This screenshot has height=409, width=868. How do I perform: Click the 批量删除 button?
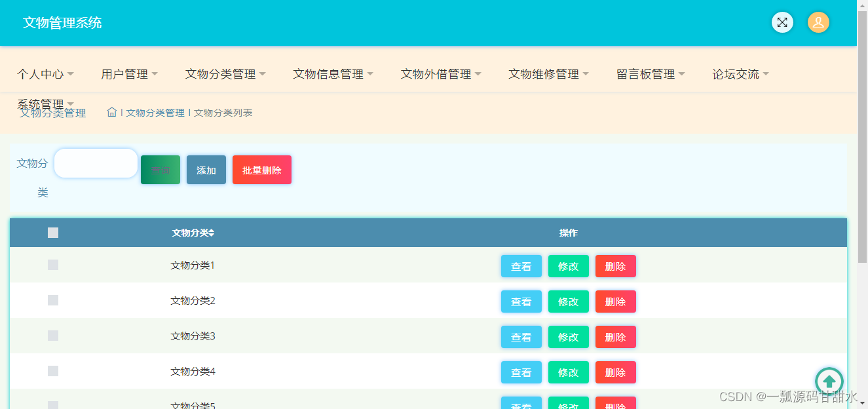[x=262, y=170]
